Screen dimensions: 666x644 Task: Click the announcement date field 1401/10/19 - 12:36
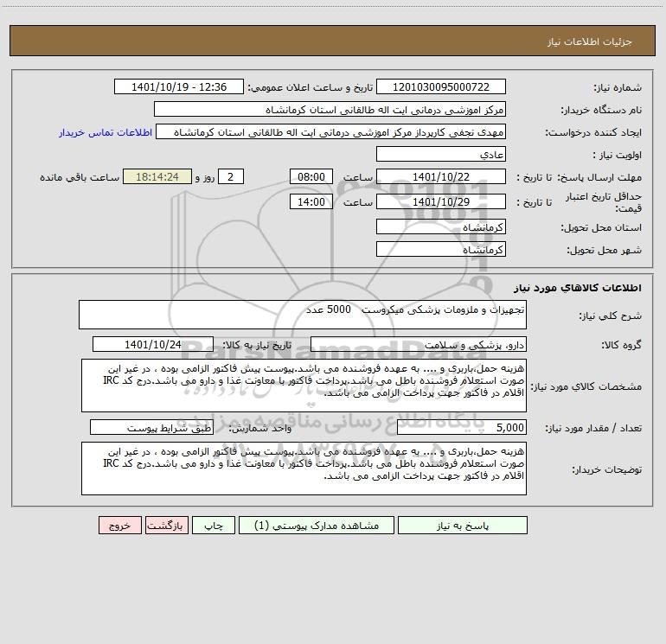tap(179, 86)
